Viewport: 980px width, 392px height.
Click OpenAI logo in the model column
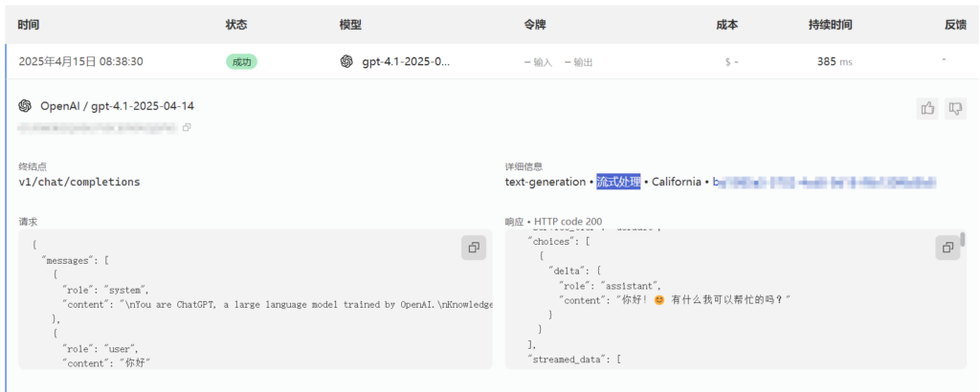tap(346, 62)
